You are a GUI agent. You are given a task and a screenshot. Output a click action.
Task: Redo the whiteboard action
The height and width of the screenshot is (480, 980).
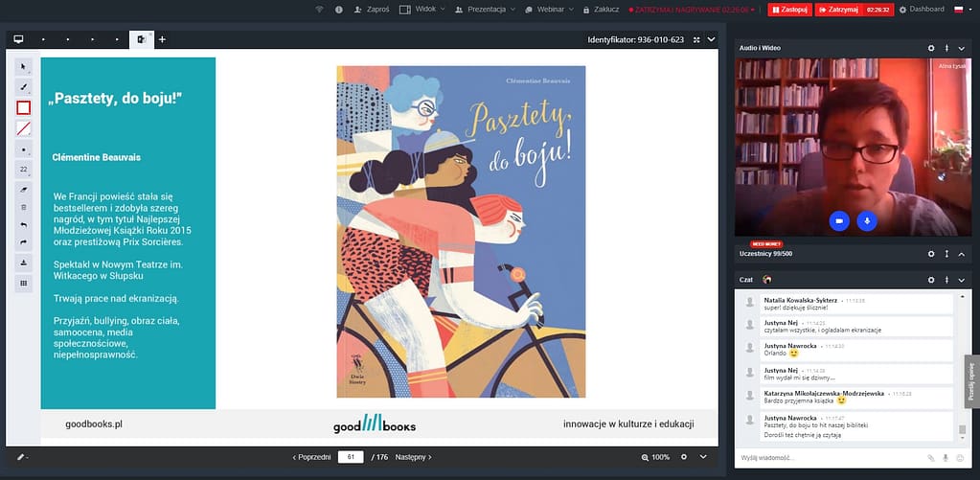pos(23,241)
